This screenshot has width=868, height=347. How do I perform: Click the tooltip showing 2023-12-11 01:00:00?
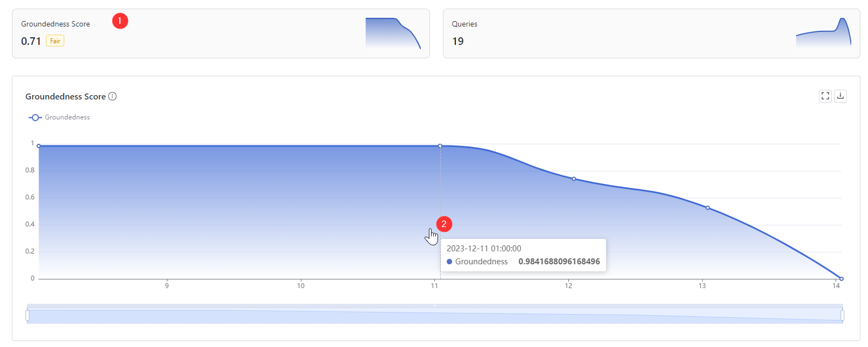[x=523, y=255]
